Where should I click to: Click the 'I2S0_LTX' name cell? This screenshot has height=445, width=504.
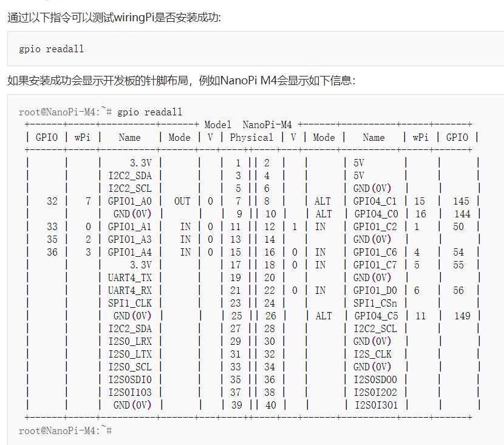pos(129,355)
